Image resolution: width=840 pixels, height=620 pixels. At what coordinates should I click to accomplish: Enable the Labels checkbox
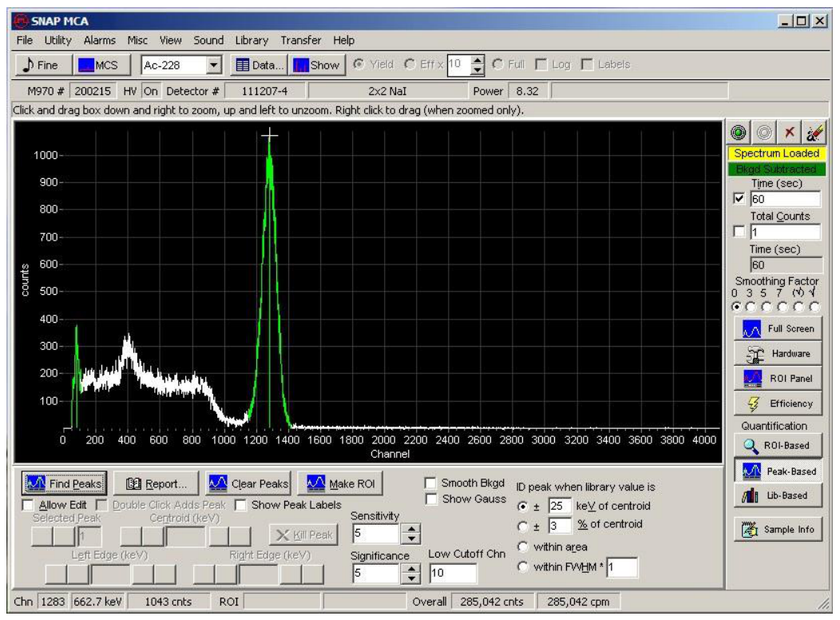587,65
